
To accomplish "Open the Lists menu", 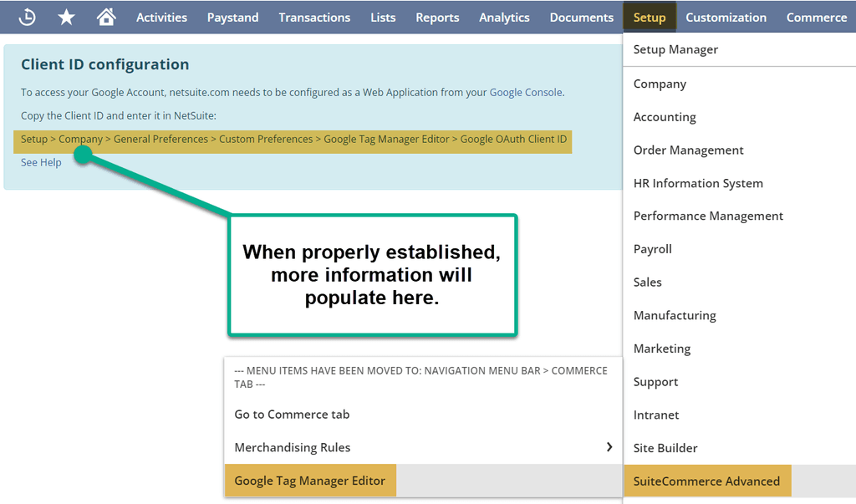I will pyautogui.click(x=383, y=18).
